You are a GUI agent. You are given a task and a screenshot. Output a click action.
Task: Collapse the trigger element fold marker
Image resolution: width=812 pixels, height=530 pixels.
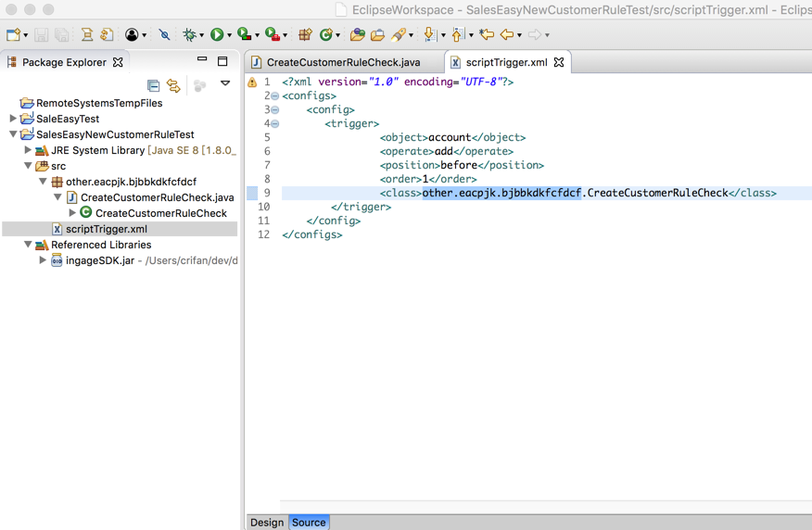pyautogui.click(x=275, y=123)
